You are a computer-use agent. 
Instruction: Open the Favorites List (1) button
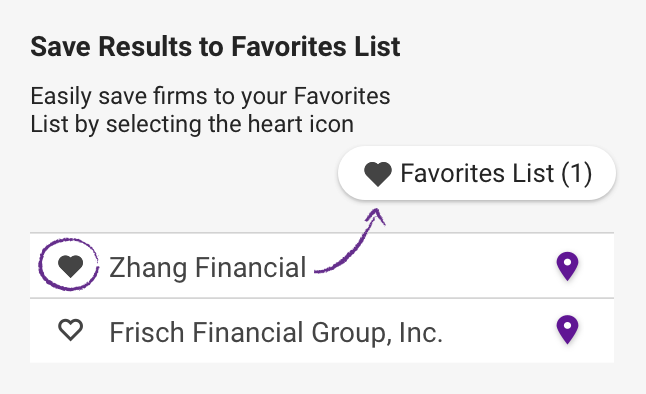477,173
